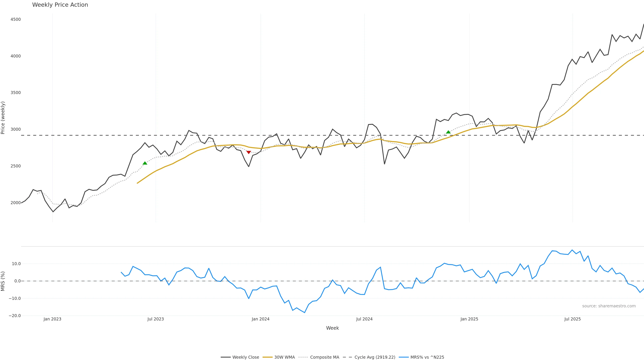Viewport: 644px width, 362px height.
Task: Click the blue MRS% legend line sample
Action: click(404, 357)
